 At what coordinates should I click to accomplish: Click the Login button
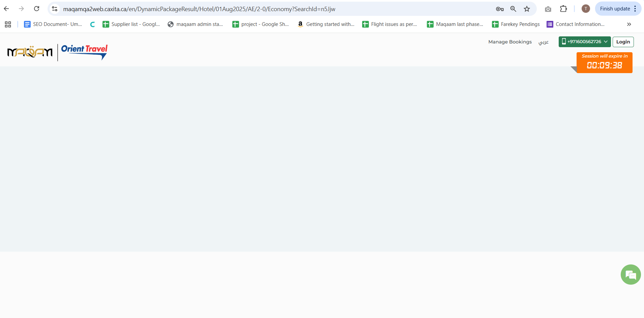point(623,42)
